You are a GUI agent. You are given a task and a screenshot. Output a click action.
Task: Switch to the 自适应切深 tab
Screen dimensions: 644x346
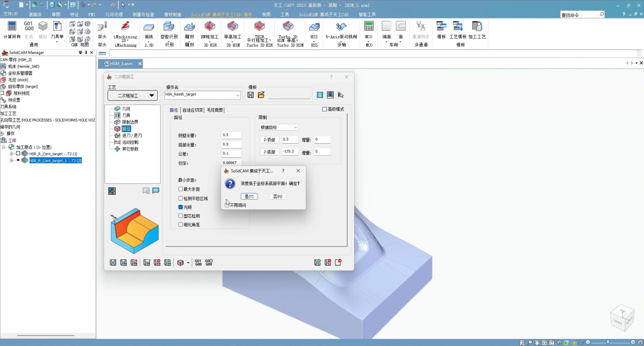(x=192, y=110)
